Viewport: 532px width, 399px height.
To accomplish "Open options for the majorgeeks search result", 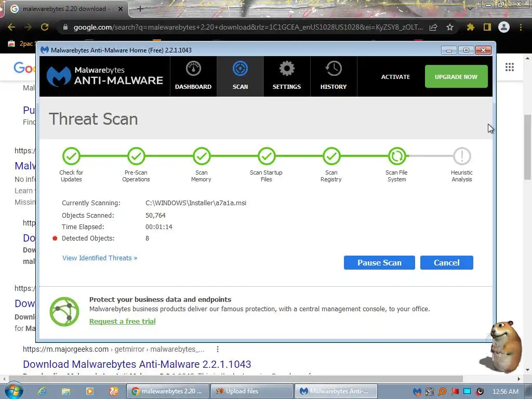I will click(x=218, y=349).
